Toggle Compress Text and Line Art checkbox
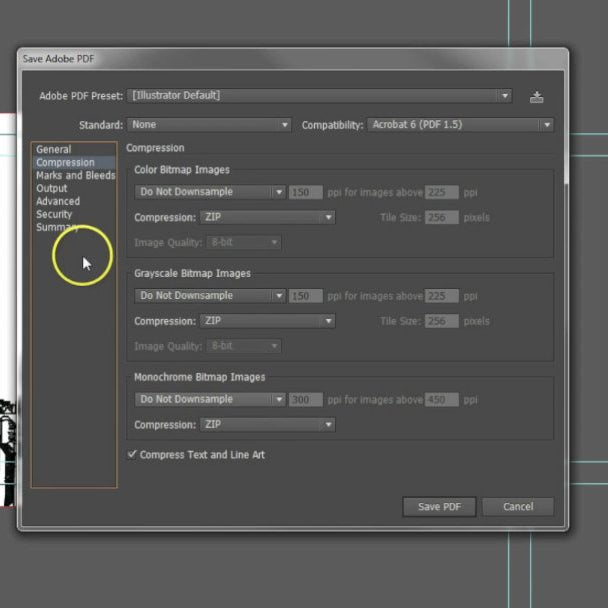608x608 pixels. pyautogui.click(x=133, y=455)
